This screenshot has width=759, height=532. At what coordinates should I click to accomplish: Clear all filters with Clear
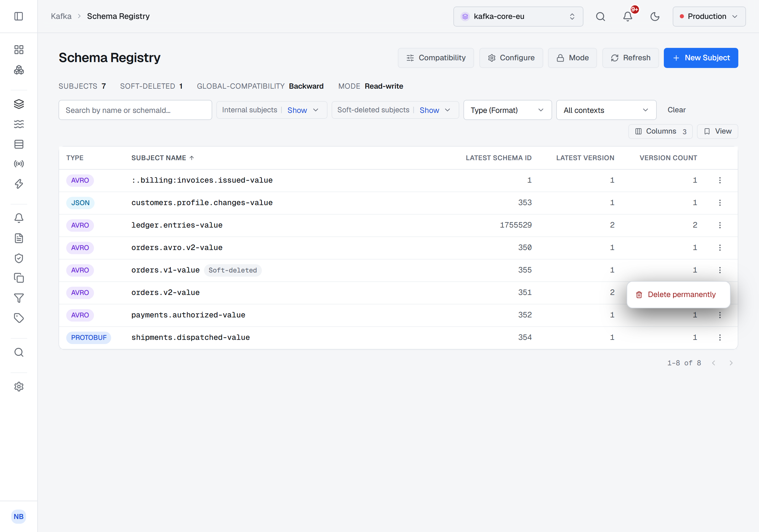[676, 110]
